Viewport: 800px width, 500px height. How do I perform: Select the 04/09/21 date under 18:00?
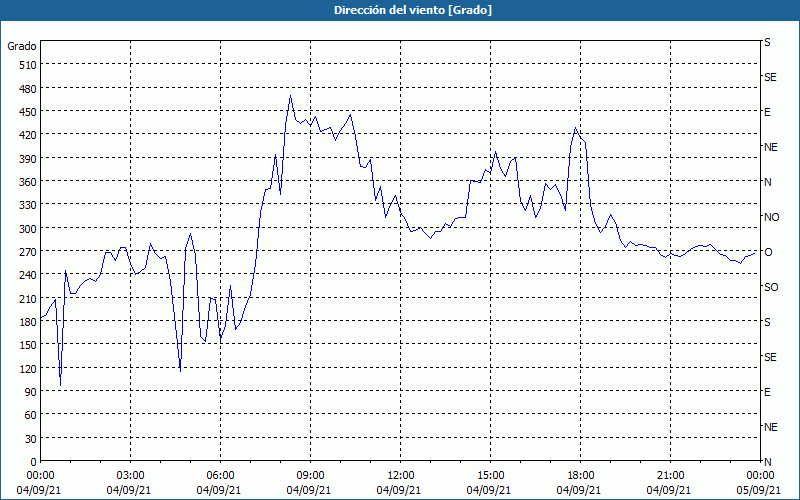coord(579,490)
